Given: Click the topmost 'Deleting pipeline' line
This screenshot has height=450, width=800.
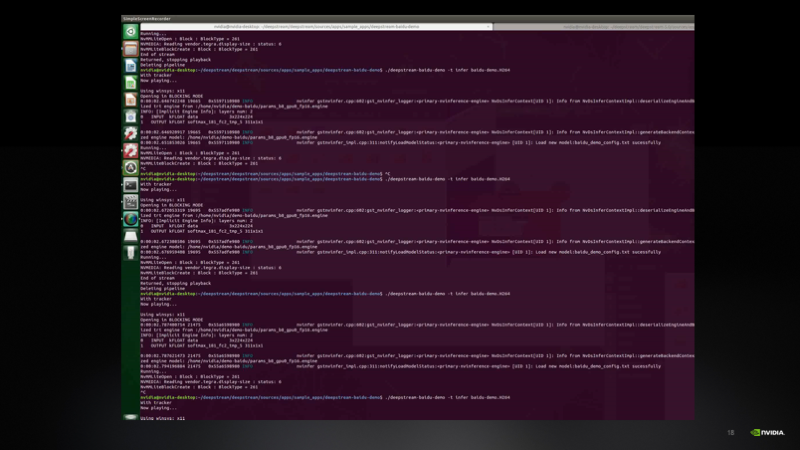Looking at the screenshot, I should coord(163,65).
